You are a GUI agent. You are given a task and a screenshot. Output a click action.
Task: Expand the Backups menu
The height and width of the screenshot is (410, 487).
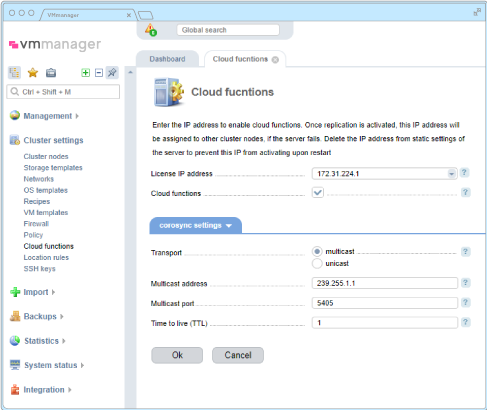(62, 317)
